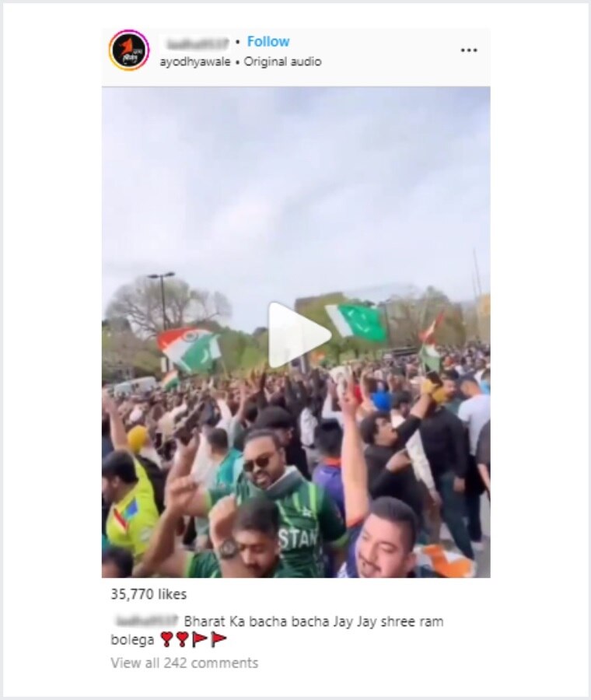The height and width of the screenshot is (700, 591).
Task: Click the word bolega in the caption
Action: [x=132, y=640]
